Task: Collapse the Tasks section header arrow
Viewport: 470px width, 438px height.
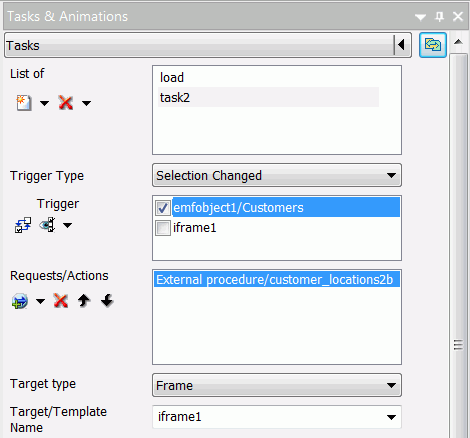Action: pos(401,45)
